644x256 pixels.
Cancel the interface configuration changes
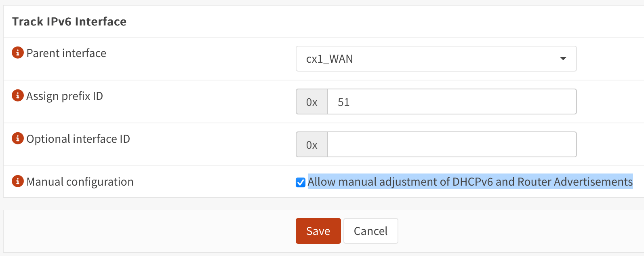370,231
